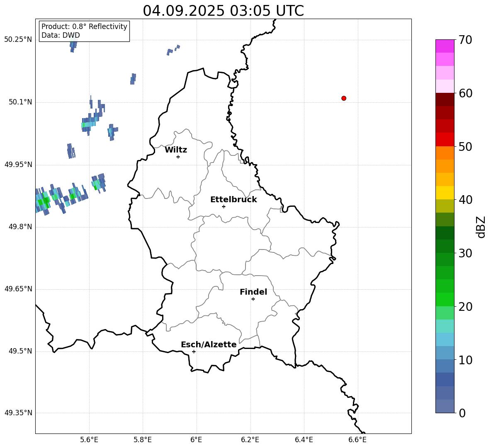Click the colorbar tick label 30
The image size is (491, 448).
(x=465, y=253)
